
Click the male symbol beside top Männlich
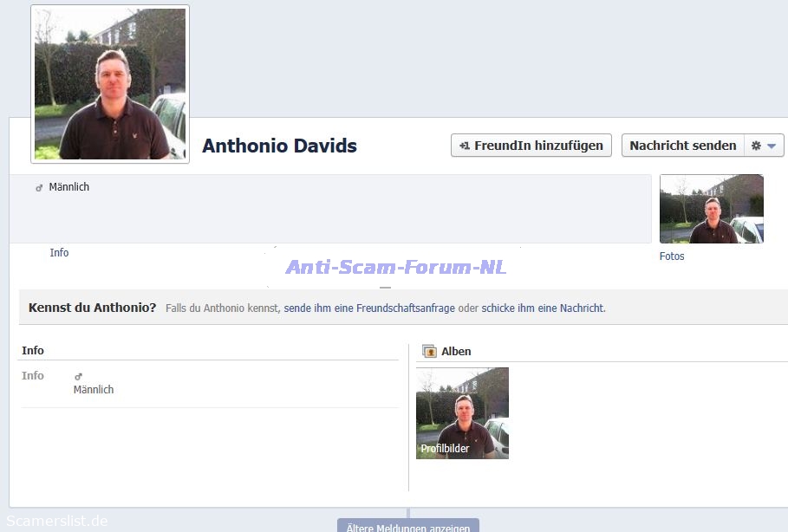tap(39, 187)
